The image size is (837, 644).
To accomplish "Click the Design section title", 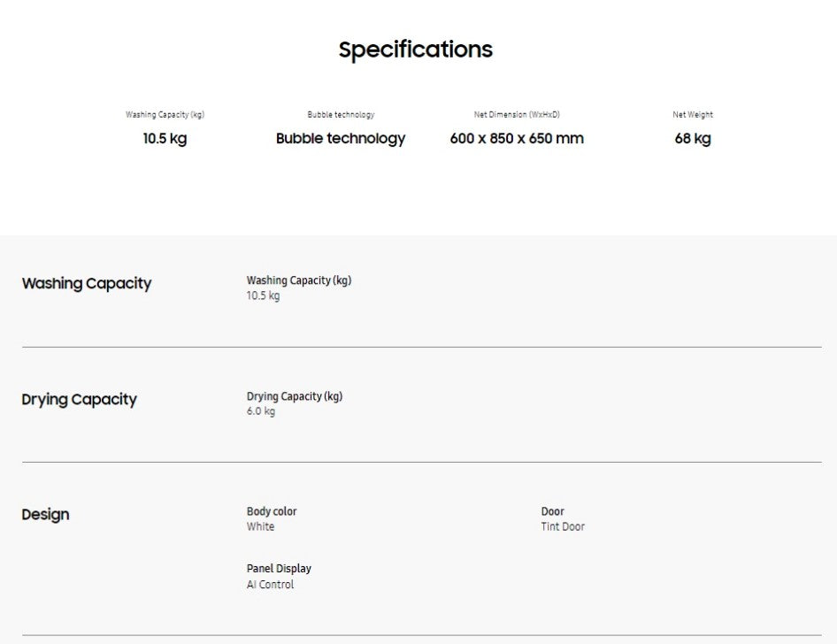I will point(45,515).
